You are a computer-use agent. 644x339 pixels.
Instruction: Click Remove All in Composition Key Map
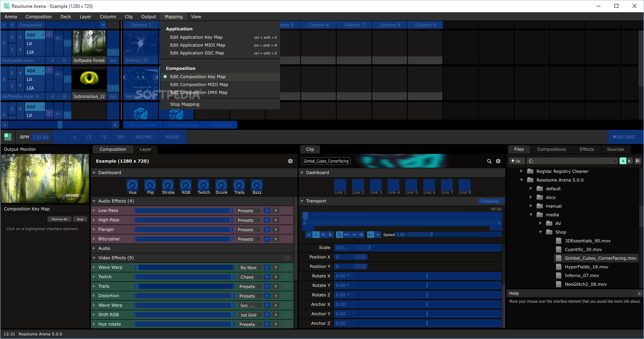click(x=60, y=219)
